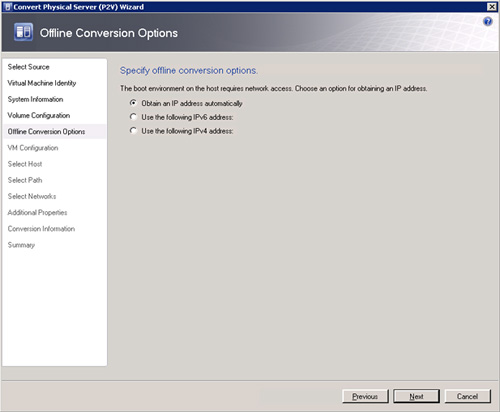The width and height of the screenshot is (500, 412).
Task: Close the P2V Wizard window
Action: (492, 7)
